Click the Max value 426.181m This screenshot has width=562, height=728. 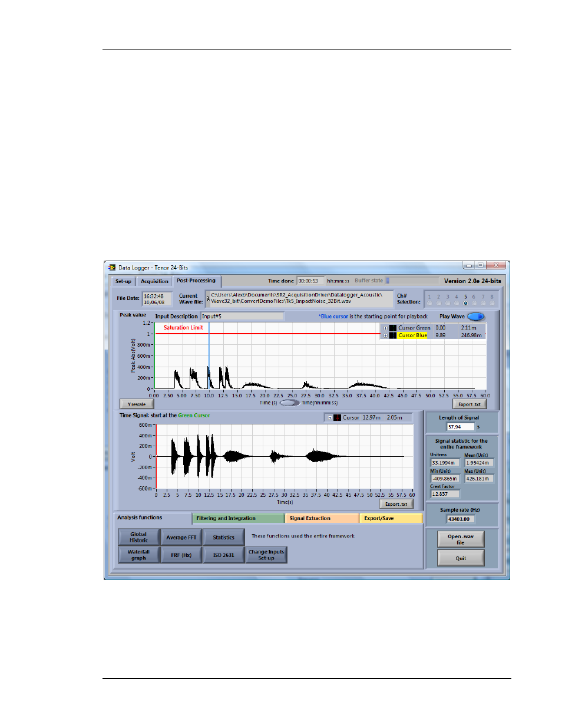pos(479,479)
